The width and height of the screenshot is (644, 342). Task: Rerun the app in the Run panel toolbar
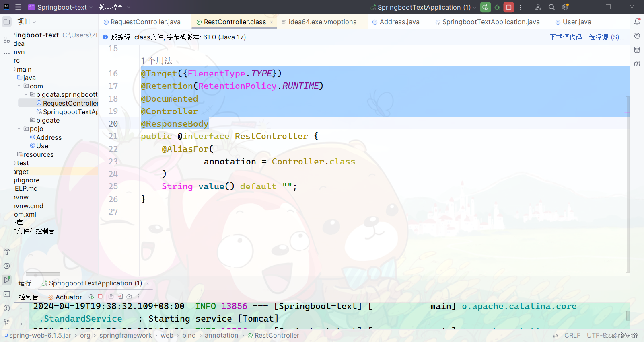91,297
